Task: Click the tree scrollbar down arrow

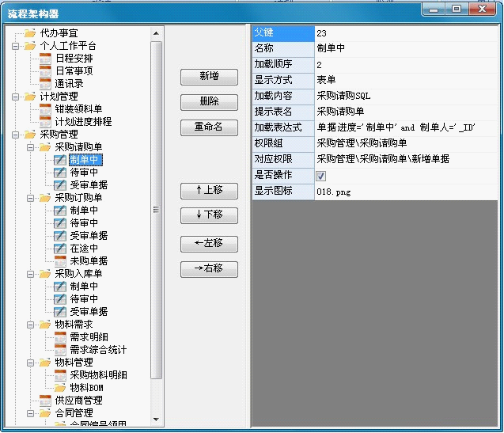Action: 156,420
